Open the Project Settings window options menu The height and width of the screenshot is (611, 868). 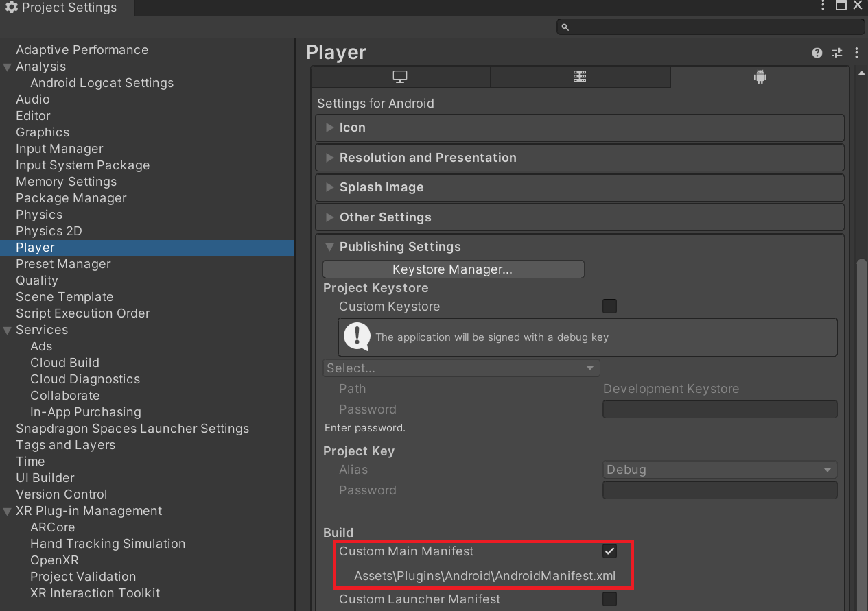823,5
